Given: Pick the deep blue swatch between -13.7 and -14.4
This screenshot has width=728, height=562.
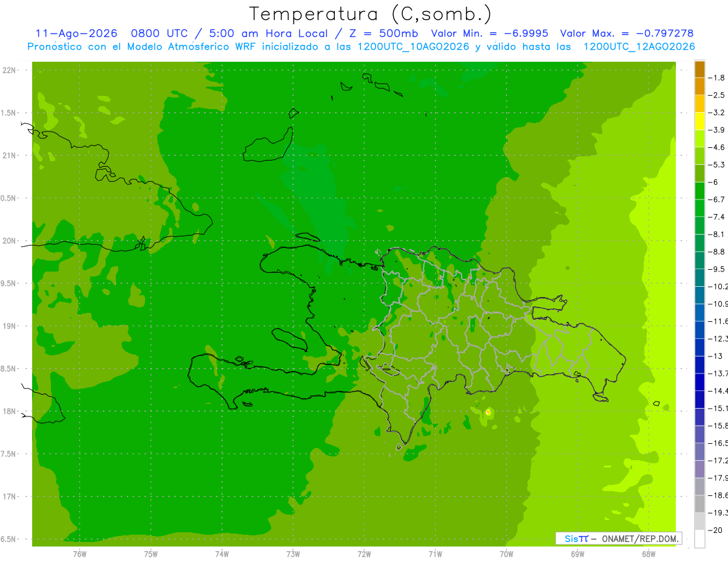Looking at the screenshot, I should click(699, 382).
